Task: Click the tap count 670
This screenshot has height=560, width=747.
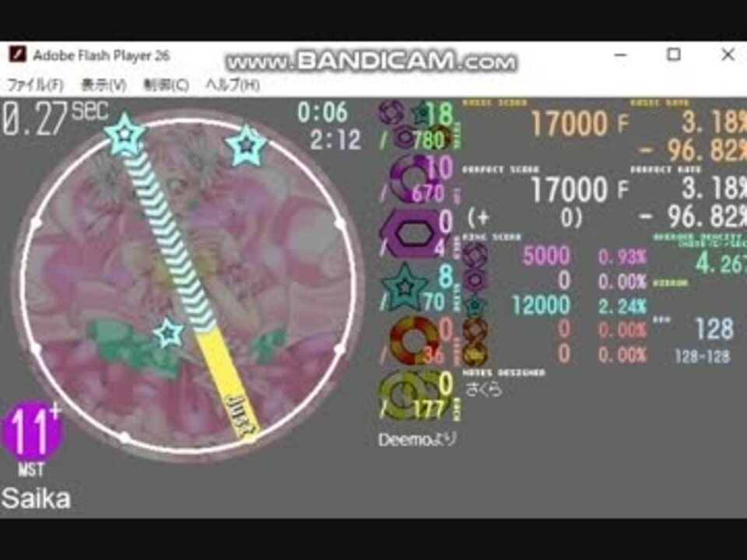Action: pyautogui.click(x=428, y=193)
